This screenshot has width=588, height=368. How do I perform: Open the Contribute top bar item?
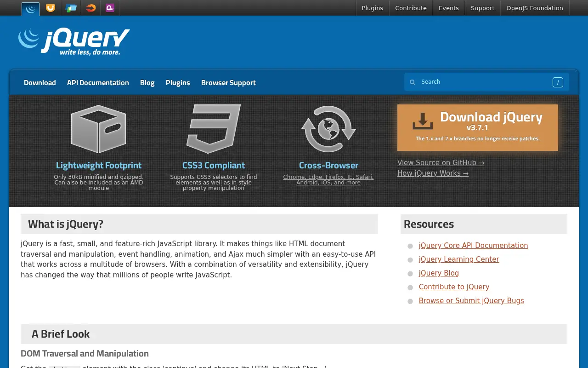point(411,8)
